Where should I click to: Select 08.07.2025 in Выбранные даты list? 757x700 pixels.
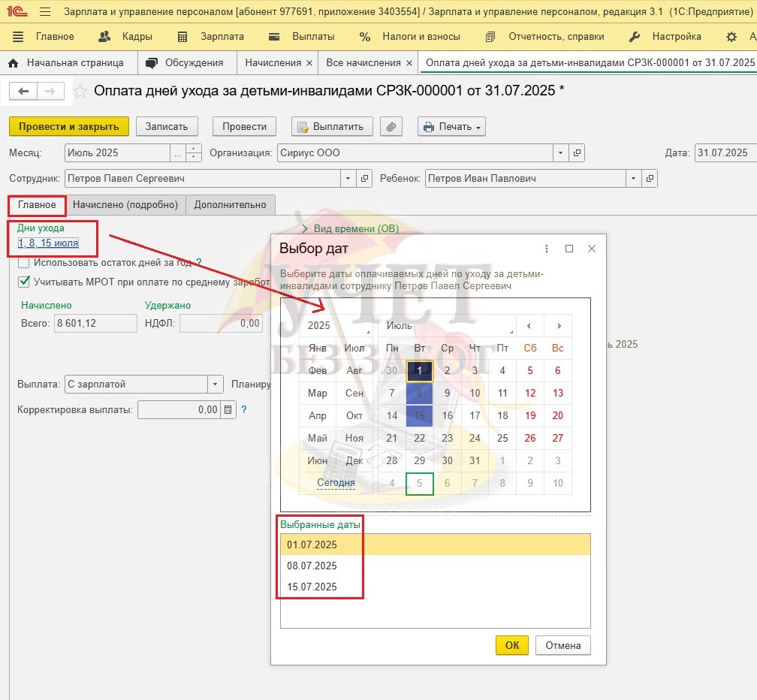(x=435, y=566)
